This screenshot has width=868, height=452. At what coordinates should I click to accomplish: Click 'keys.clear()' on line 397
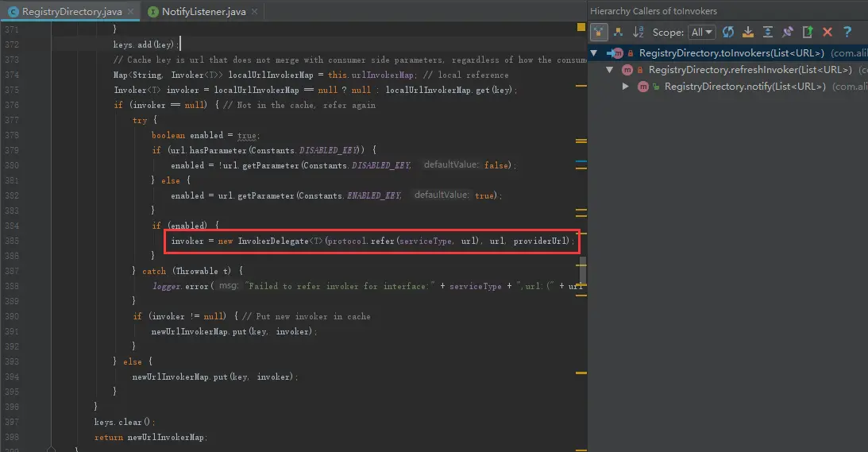[x=124, y=422]
